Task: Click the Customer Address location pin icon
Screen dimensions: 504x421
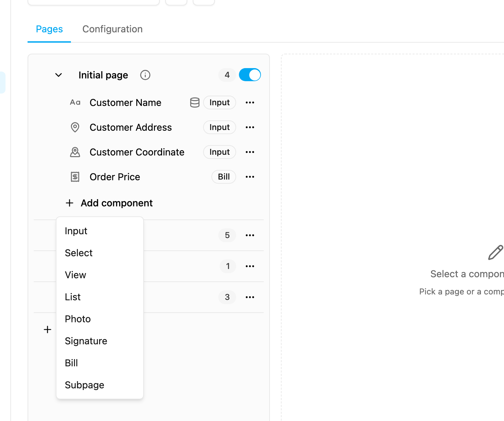Action: pos(75,127)
